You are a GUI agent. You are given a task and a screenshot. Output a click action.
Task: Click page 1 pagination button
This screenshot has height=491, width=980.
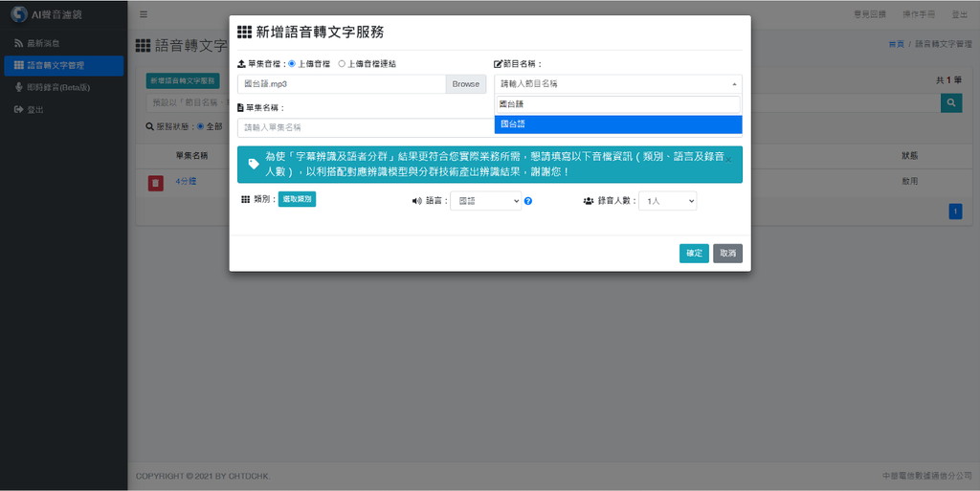(x=955, y=212)
